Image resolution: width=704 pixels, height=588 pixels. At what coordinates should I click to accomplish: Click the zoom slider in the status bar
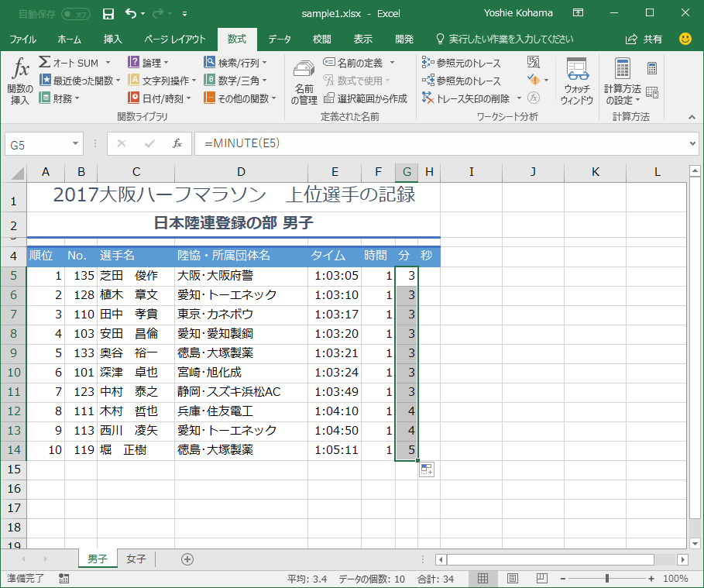[x=606, y=579]
